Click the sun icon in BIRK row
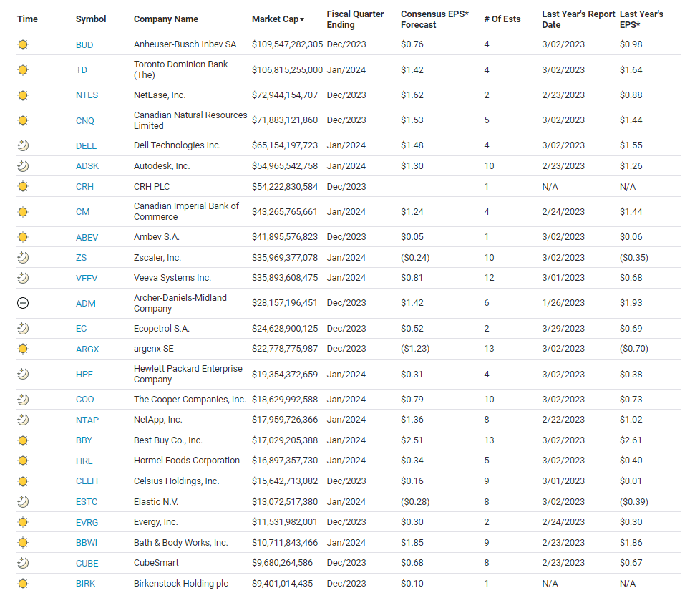This screenshot has height=593, width=700. click(23, 584)
